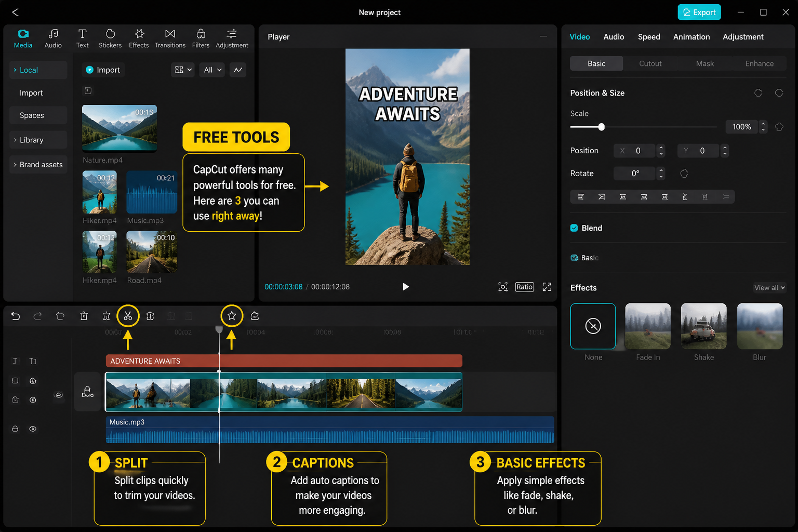Click the cover icon before the video track
Viewport: 798px width, 532px height.
87,392
